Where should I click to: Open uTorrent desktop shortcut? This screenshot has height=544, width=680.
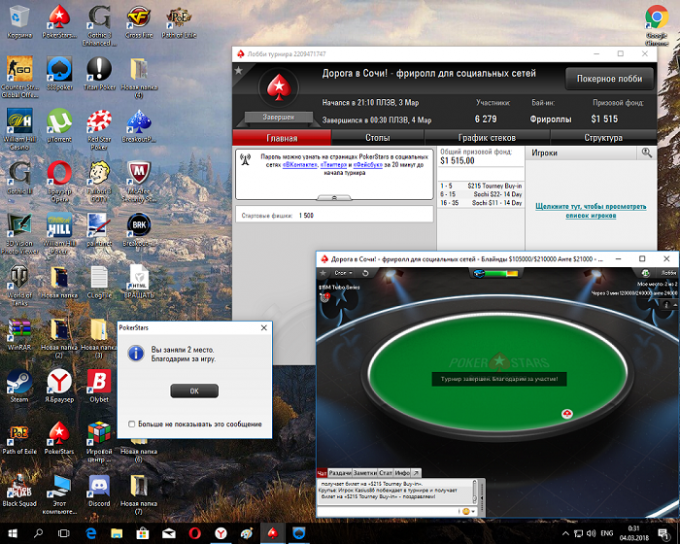(x=59, y=125)
